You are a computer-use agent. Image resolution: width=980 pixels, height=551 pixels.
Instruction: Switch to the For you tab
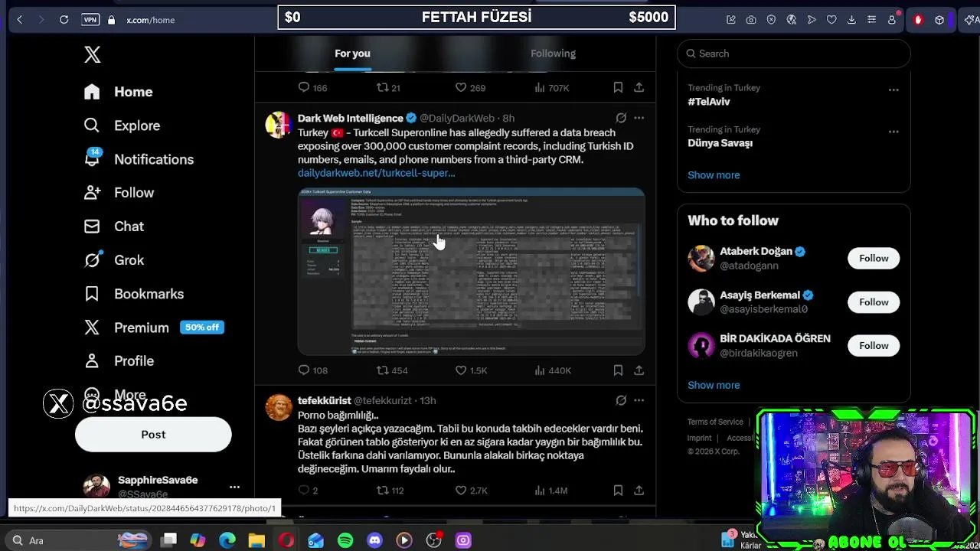click(x=352, y=54)
